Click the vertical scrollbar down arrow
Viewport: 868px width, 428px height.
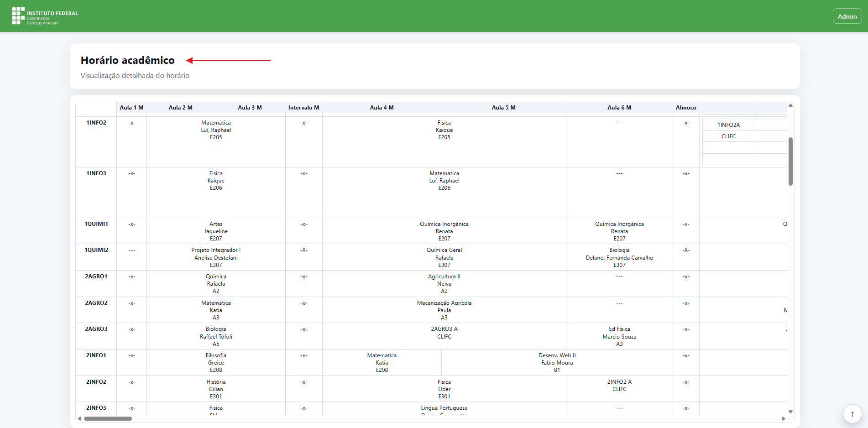point(790,412)
